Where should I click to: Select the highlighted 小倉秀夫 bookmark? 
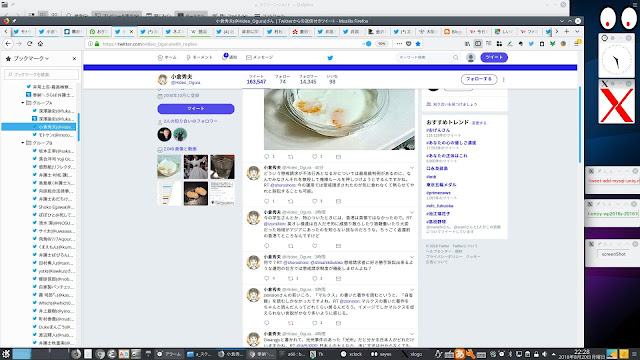pyautogui.click(x=39, y=127)
